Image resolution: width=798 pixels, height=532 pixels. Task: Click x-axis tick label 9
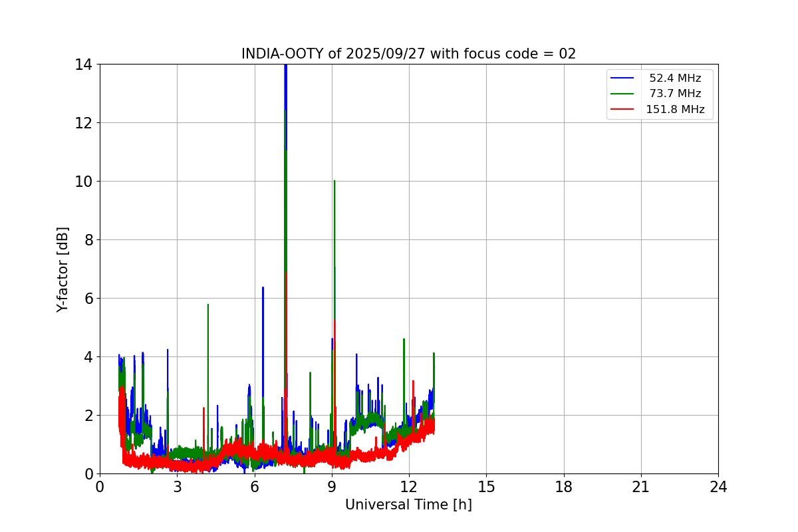pos(332,487)
